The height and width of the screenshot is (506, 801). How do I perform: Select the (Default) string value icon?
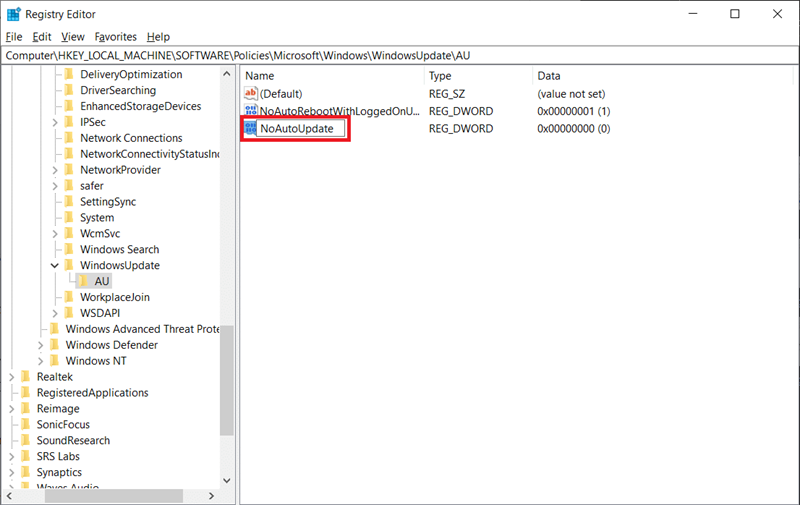(x=250, y=93)
